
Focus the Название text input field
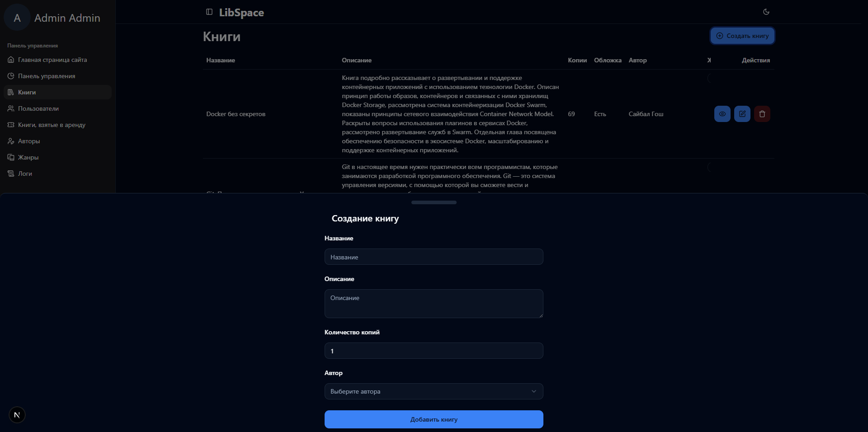pos(434,257)
